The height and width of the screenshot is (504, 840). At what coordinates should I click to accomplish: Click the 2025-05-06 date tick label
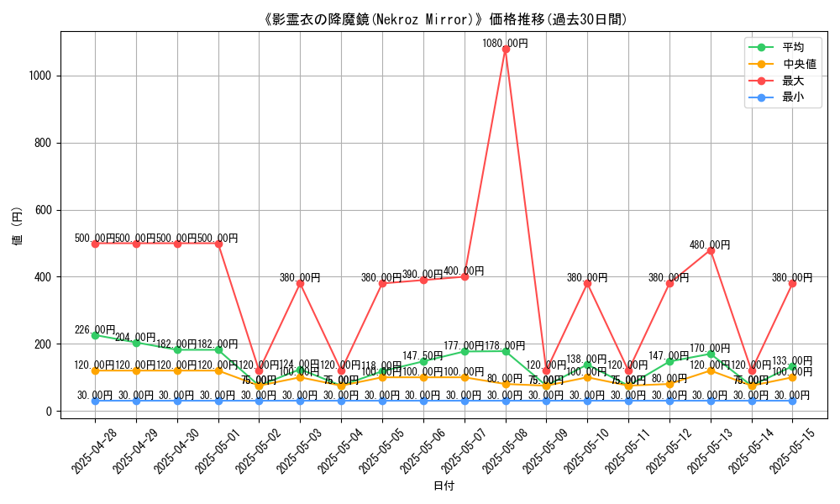point(423,451)
